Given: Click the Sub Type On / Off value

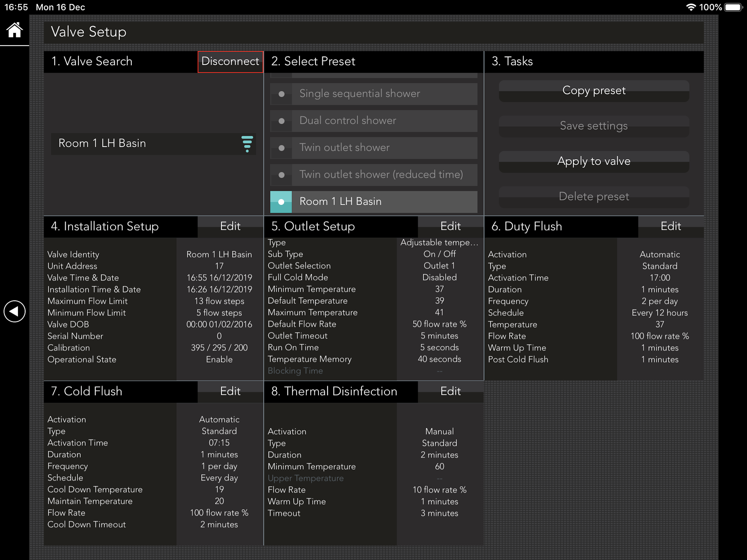Looking at the screenshot, I should [439, 254].
